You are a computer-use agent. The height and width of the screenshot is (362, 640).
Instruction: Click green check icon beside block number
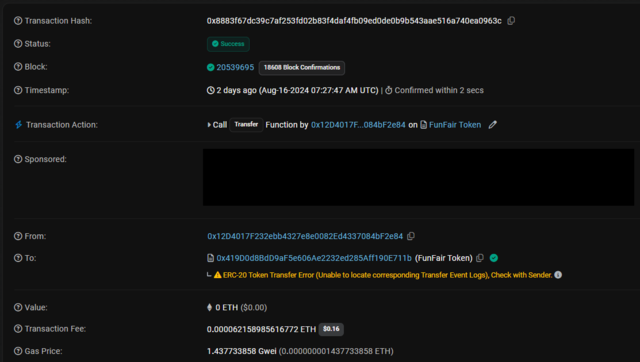point(211,67)
